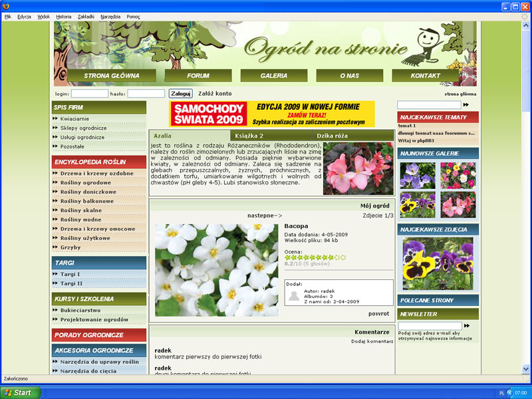Click the system clock showing 07:00

point(521,393)
